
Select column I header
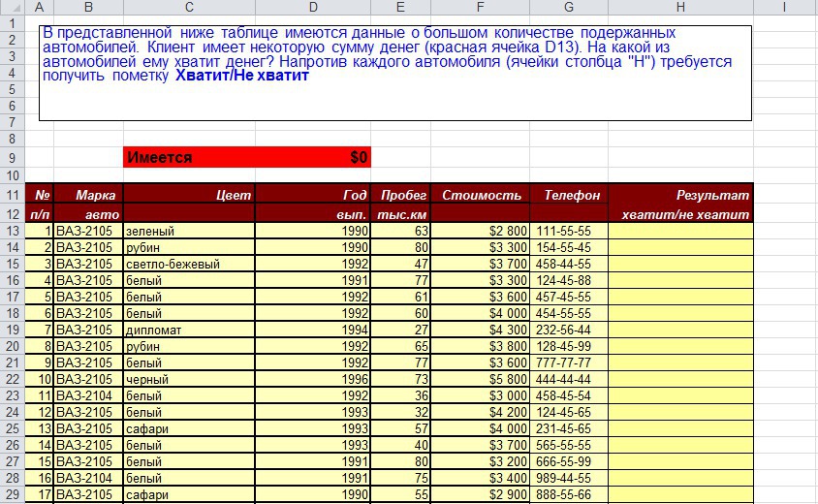[x=784, y=8]
